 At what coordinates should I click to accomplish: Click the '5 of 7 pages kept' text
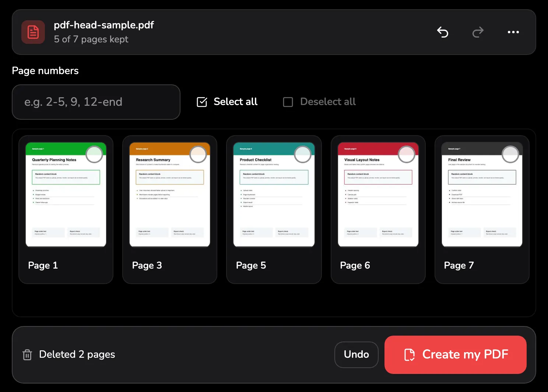91,39
